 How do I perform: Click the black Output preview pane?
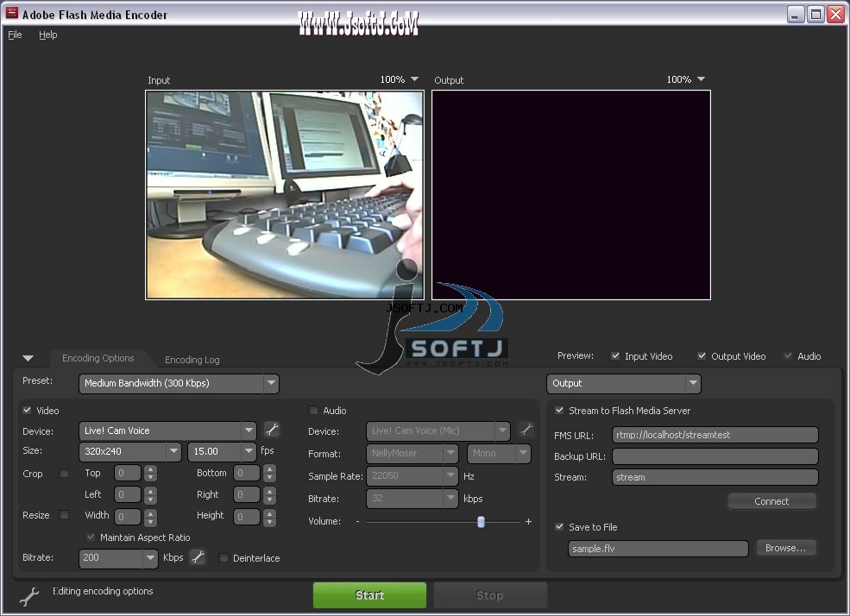[x=570, y=194]
